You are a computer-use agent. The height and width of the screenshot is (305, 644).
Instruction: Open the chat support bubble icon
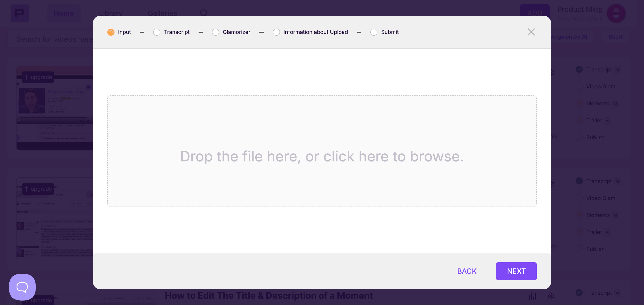point(22,287)
